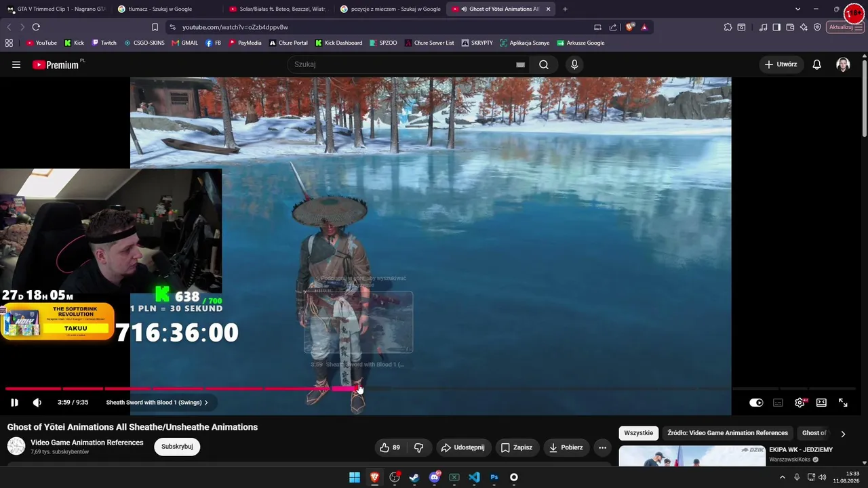Toggle the autoplay switch
The width and height of the screenshot is (868, 488).
(x=756, y=403)
